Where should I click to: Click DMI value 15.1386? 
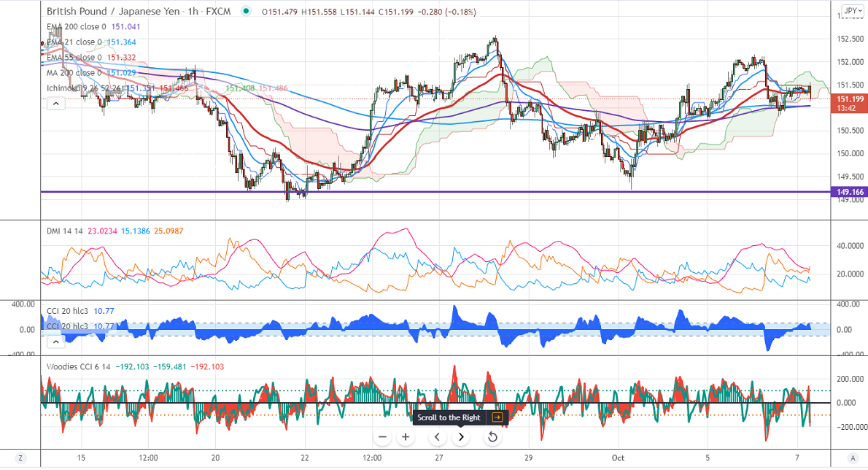coord(136,231)
